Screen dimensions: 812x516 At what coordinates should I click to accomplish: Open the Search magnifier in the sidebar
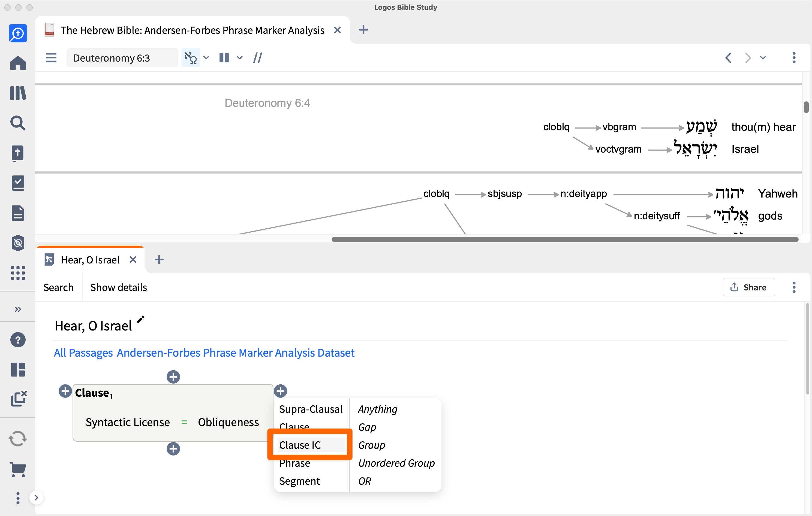18,123
